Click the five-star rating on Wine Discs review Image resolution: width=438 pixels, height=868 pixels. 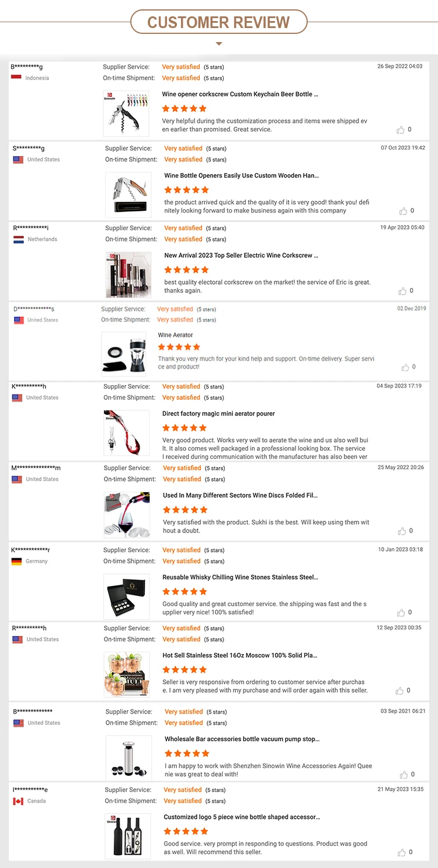[185, 510]
